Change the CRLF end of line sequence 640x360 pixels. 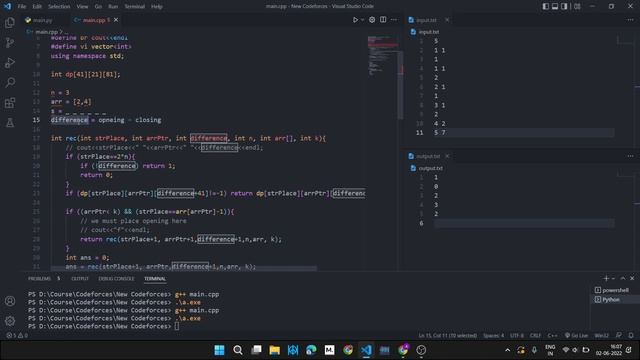[535, 335]
